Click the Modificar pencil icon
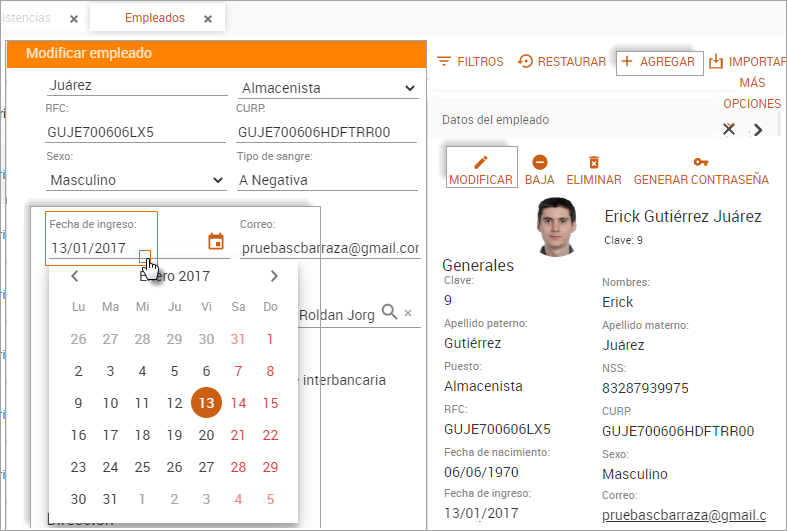Viewport: 787px width, 531px height. click(x=481, y=162)
